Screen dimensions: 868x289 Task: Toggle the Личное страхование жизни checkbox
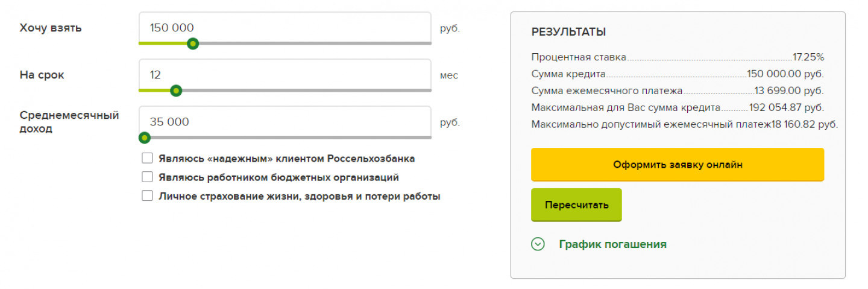[x=147, y=196]
